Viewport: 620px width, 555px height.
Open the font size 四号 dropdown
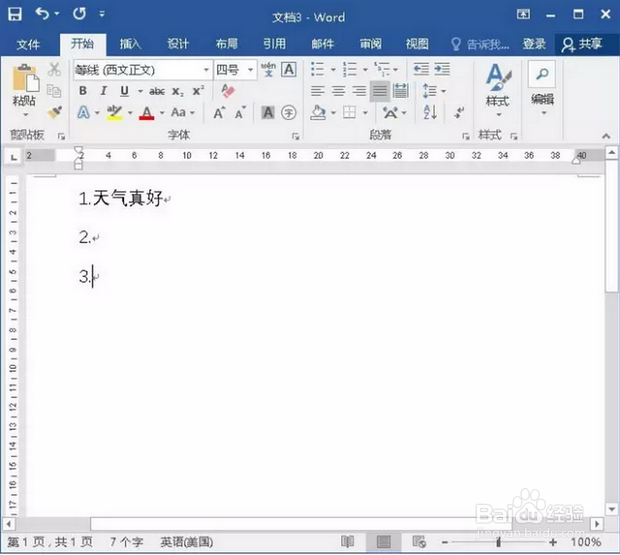(x=250, y=70)
